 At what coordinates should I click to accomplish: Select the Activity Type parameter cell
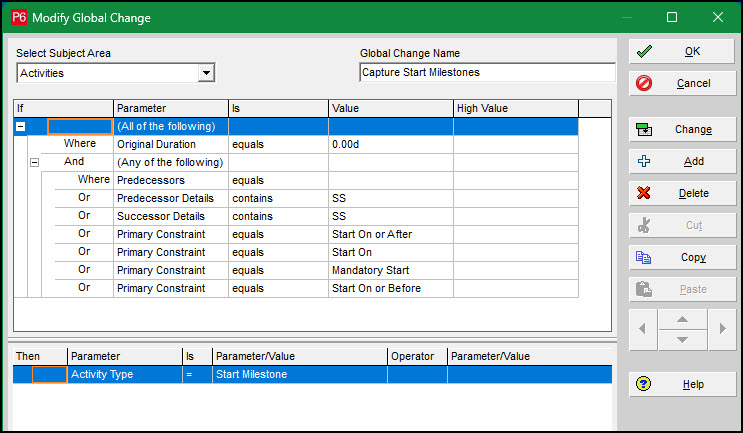click(x=125, y=374)
